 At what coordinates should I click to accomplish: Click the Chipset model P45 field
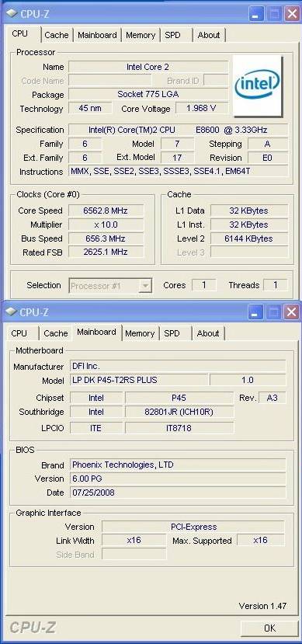pyautogui.click(x=179, y=398)
